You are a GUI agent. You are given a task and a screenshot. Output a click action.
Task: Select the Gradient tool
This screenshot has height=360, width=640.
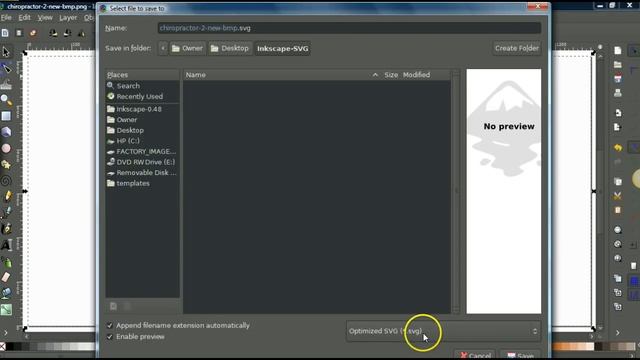[6, 309]
